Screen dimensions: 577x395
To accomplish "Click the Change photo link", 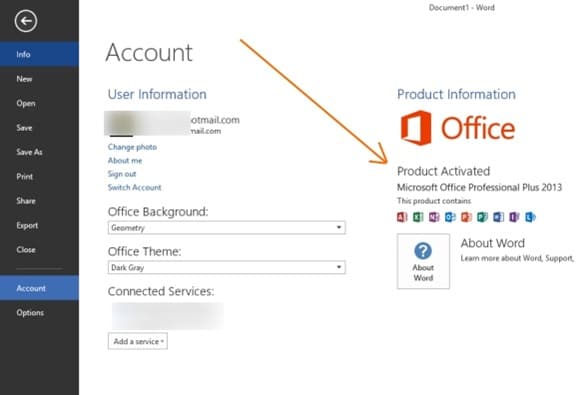I will pyautogui.click(x=132, y=147).
